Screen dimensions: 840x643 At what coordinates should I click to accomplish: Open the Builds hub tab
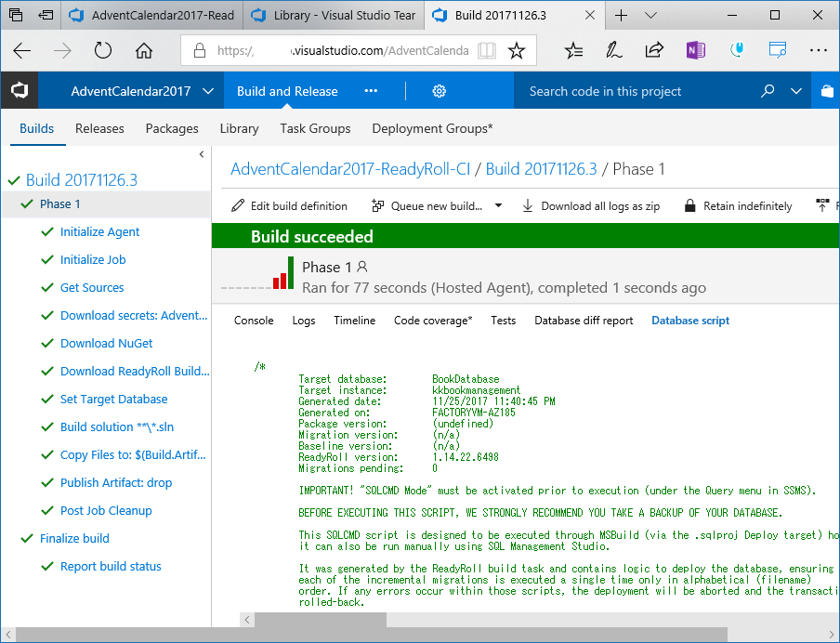coord(36,128)
